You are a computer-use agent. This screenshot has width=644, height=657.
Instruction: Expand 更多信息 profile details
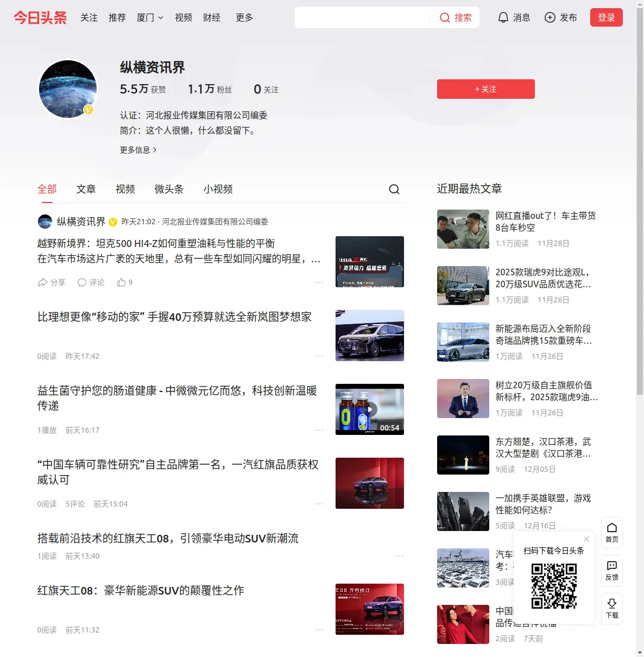[x=138, y=150]
